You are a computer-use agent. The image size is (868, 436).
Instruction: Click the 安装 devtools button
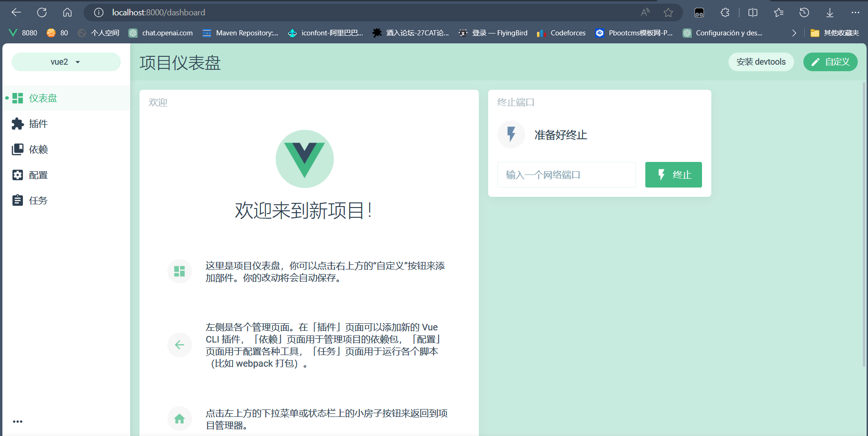coord(761,62)
